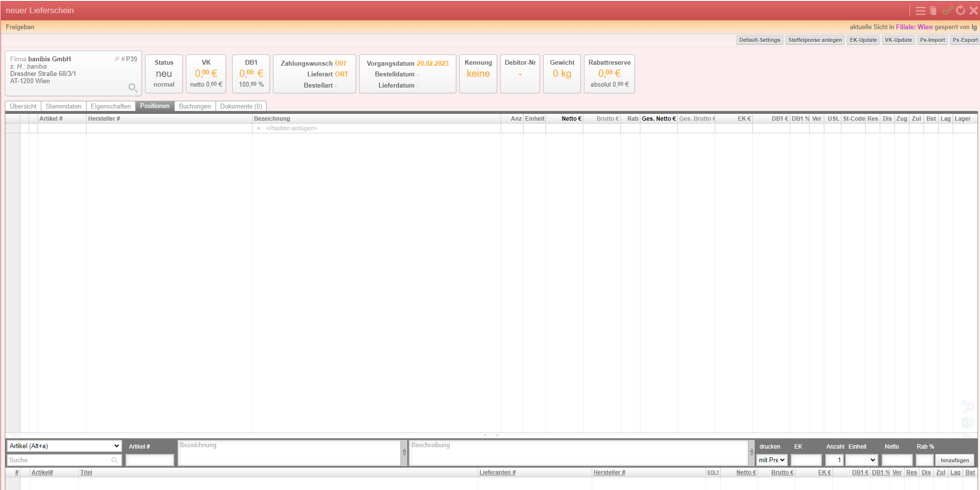This screenshot has width=980, height=490.
Task: Open the hamburger menu in title bar
Action: (920, 11)
